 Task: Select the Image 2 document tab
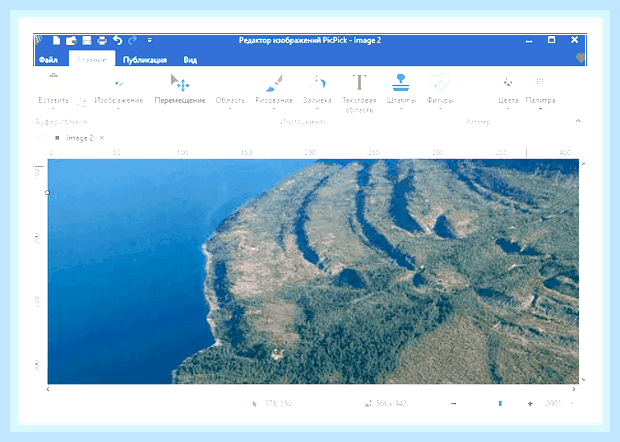79,138
